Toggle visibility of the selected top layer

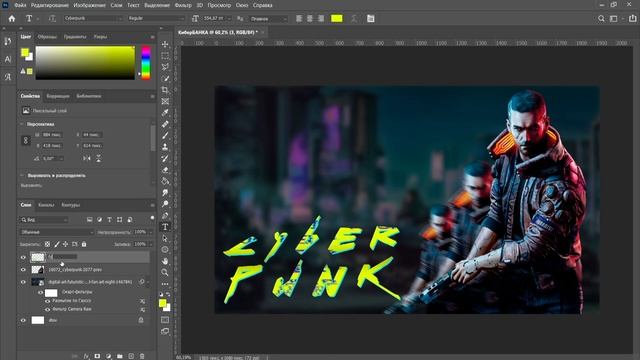[x=23, y=257]
